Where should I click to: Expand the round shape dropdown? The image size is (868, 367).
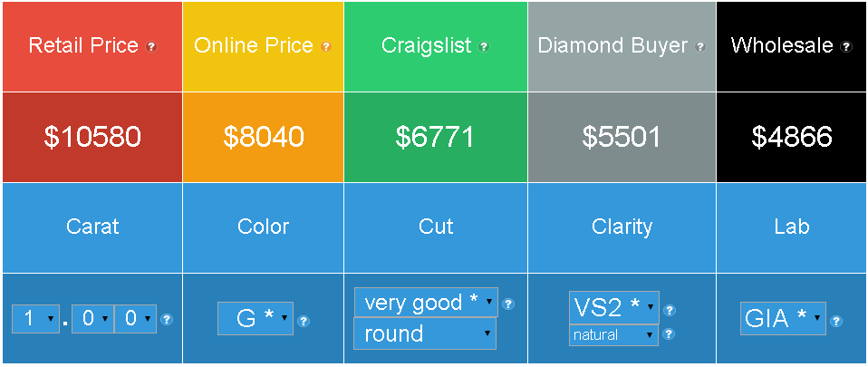425,333
